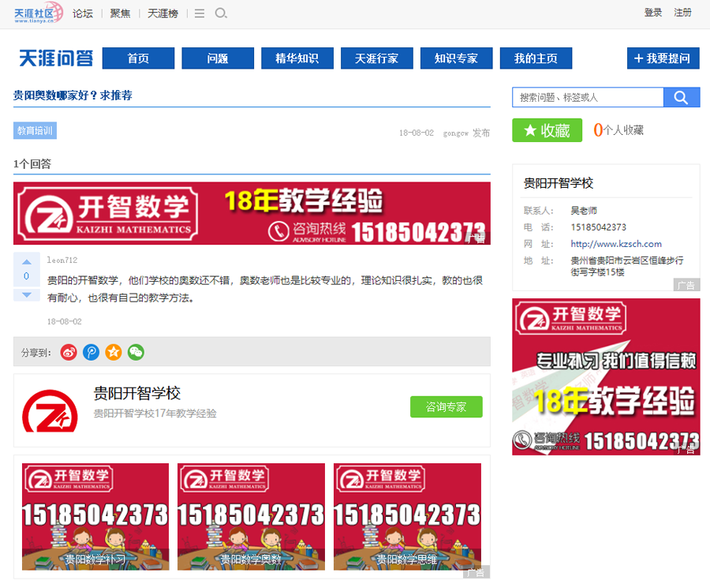This screenshot has height=588, width=710.
Task: Click sidebar title 贵阳开智学校
Action: 559,183
